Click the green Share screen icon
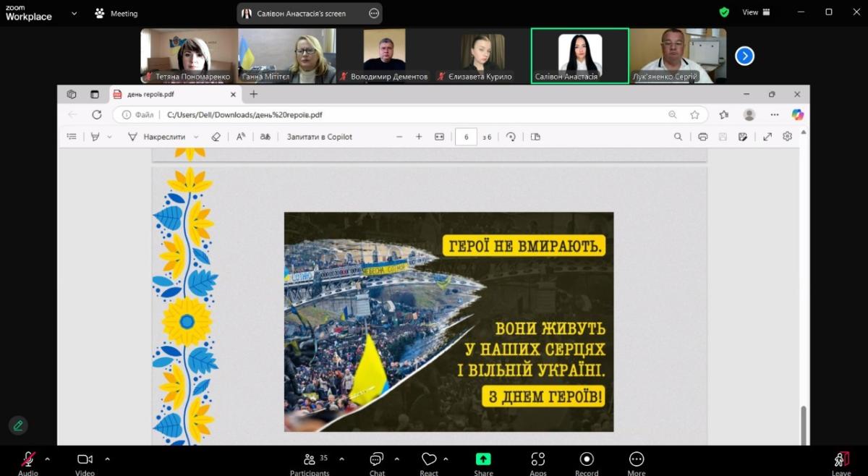868x476 pixels. 483,459
